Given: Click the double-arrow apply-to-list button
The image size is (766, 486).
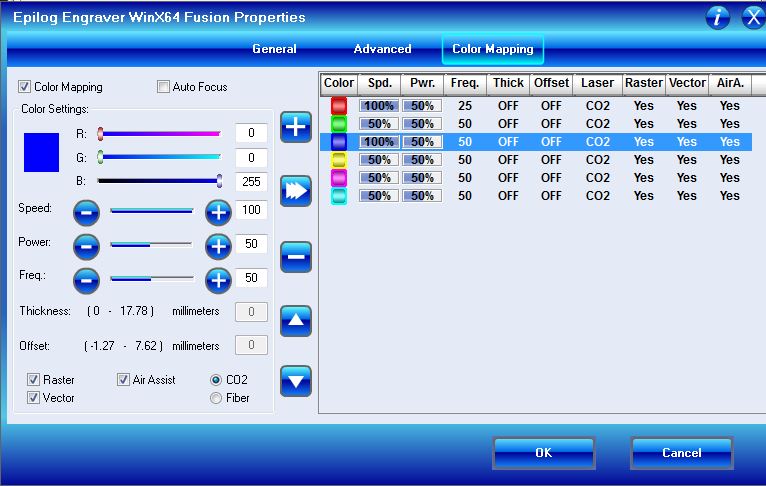Looking at the screenshot, I should [x=296, y=191].
